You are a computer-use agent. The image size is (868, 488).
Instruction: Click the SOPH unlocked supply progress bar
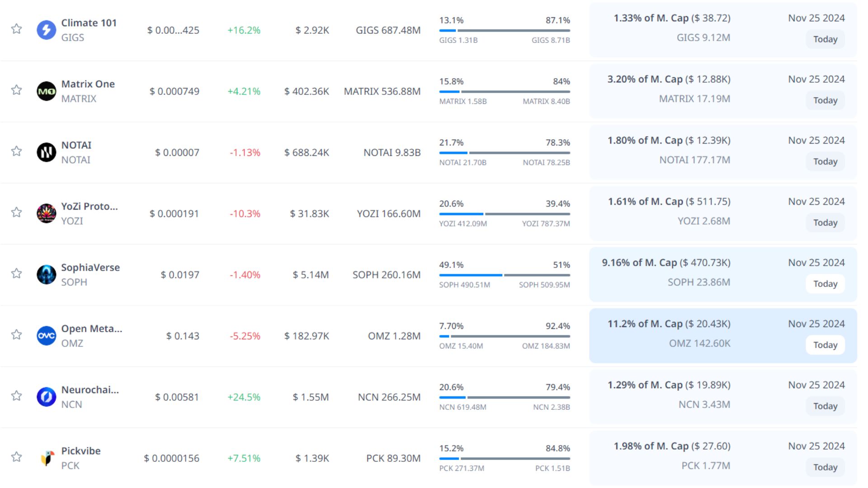click(x=505, y=275)
